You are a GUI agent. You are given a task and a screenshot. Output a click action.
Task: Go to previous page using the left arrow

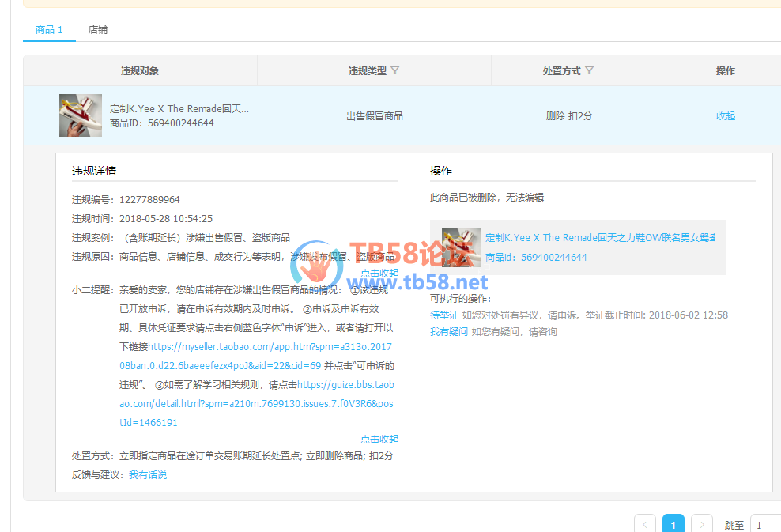point(645,525)
